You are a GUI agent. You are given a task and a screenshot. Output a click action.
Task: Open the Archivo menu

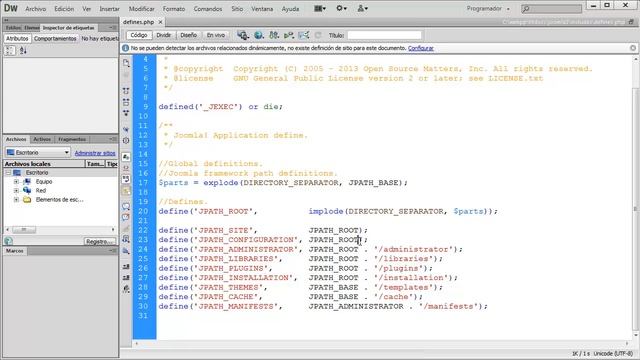click(x=36, y=9)
